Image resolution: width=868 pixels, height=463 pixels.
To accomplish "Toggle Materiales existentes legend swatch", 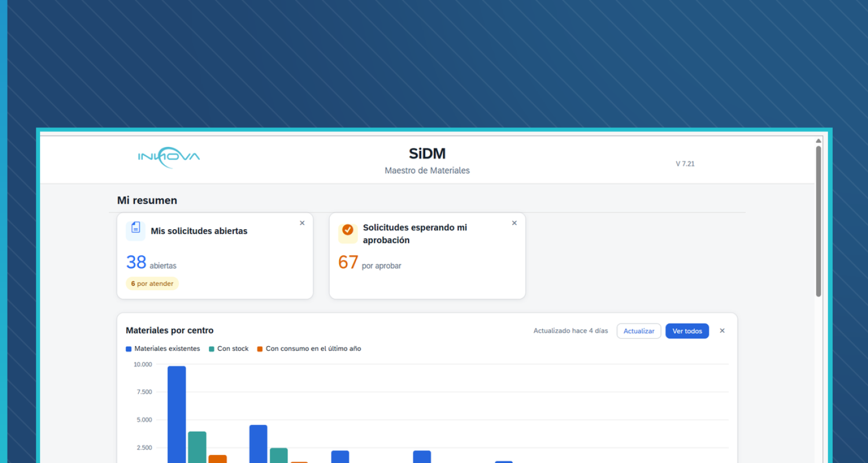I will tap(128, 349).
